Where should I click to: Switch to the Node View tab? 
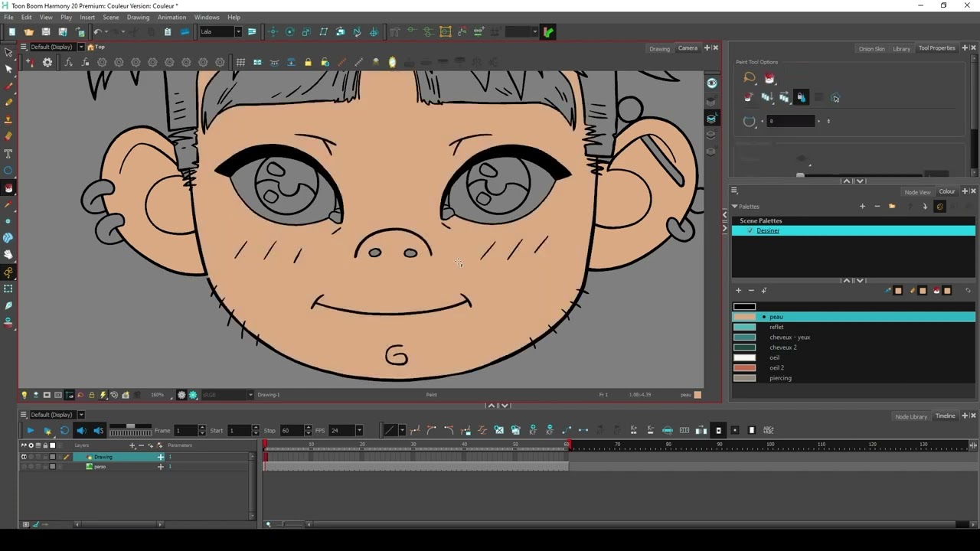pyautogui.click(x=917, y=192)
